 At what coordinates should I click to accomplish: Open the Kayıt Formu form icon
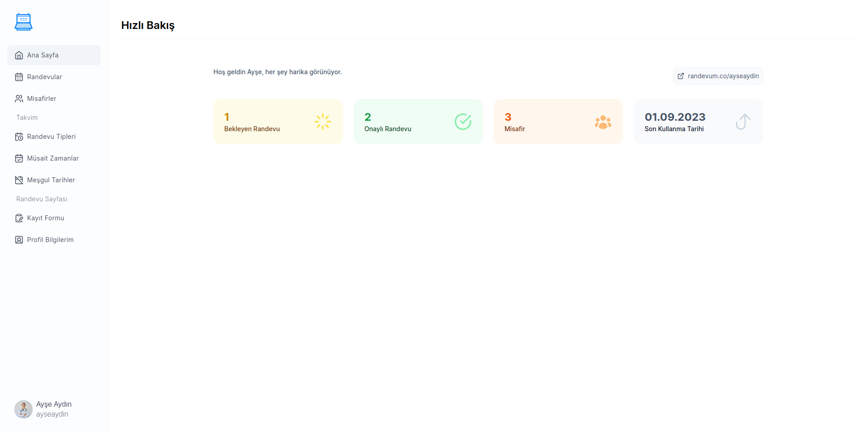(19, 218)
